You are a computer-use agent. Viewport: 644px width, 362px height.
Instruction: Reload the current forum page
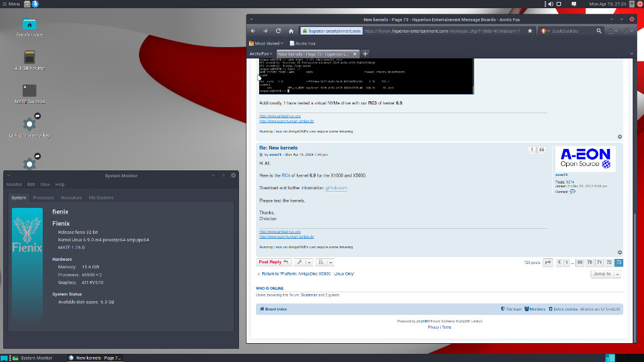click(278, 31)
